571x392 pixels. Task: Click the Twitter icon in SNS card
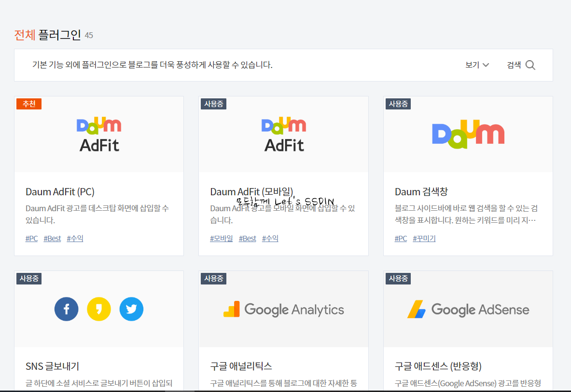click(131, 309)
